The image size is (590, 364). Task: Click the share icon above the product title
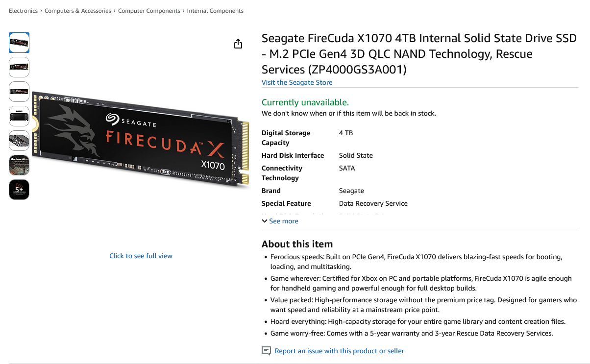pyautogui.click(x=238, y=44)
